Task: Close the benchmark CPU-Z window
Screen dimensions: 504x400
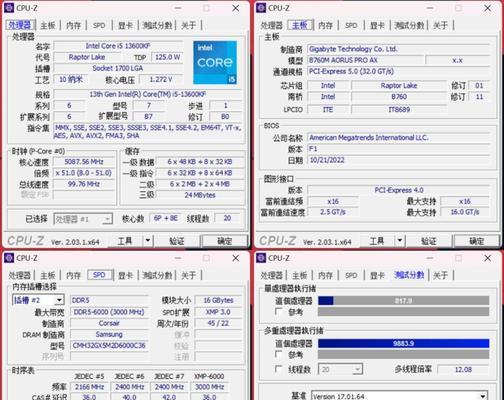Action: [x=488, y=258]
